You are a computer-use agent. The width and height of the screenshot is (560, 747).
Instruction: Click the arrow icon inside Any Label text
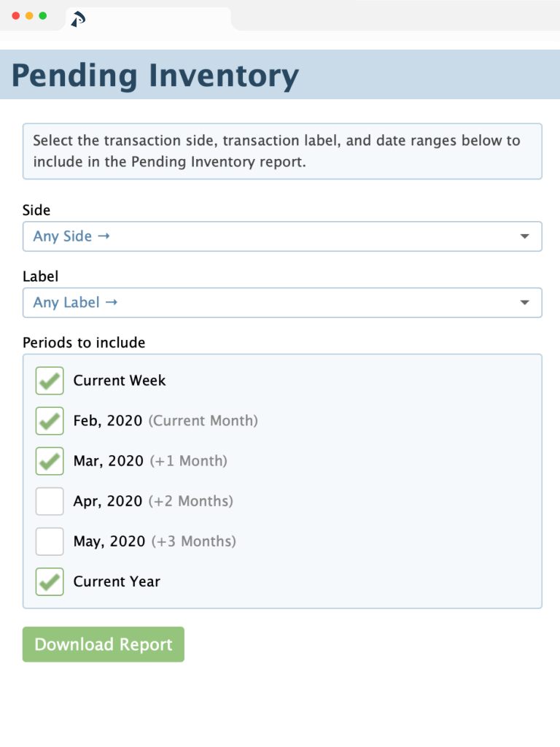[x=112, y=302]
